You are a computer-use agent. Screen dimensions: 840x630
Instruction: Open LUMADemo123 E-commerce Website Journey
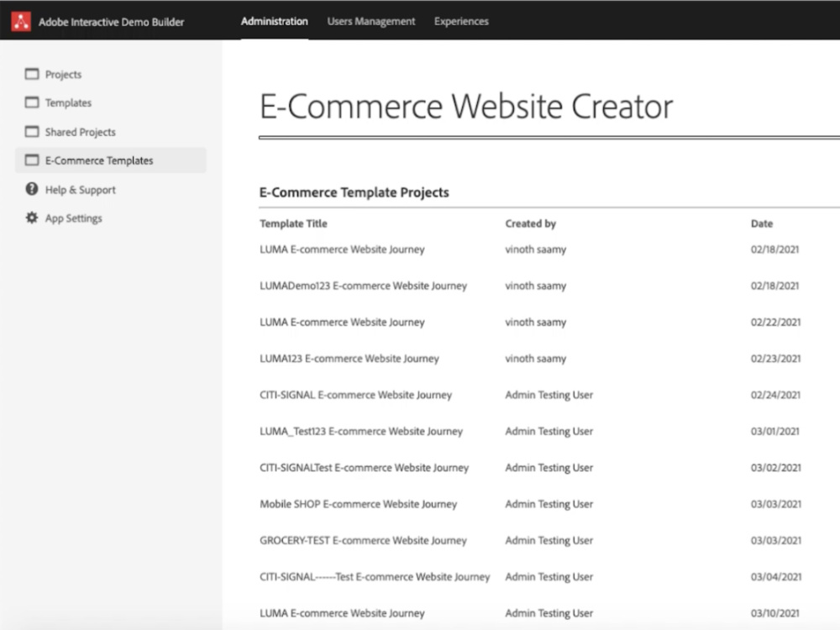tap(363, 286)
